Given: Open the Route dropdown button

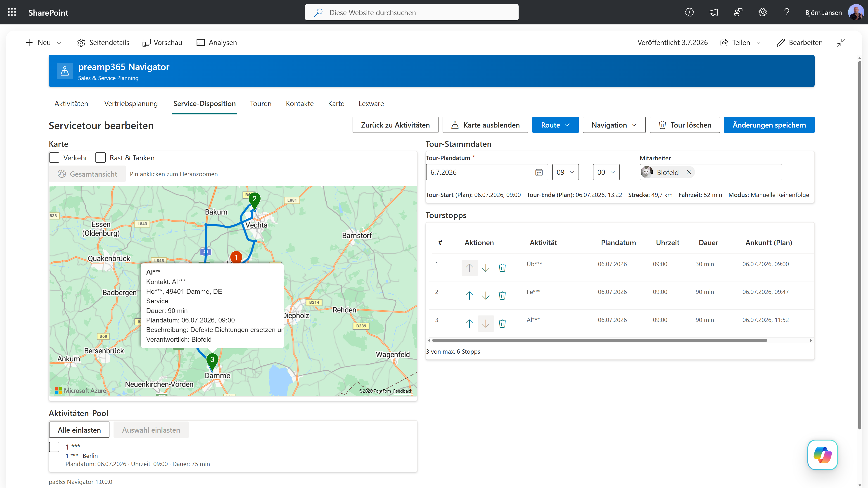Looking at the screenshot, I should coord(555,125).
